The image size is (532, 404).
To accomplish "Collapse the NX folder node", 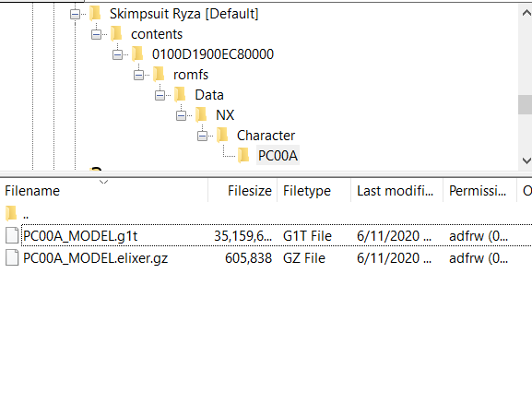I will [x=182, y=116].
